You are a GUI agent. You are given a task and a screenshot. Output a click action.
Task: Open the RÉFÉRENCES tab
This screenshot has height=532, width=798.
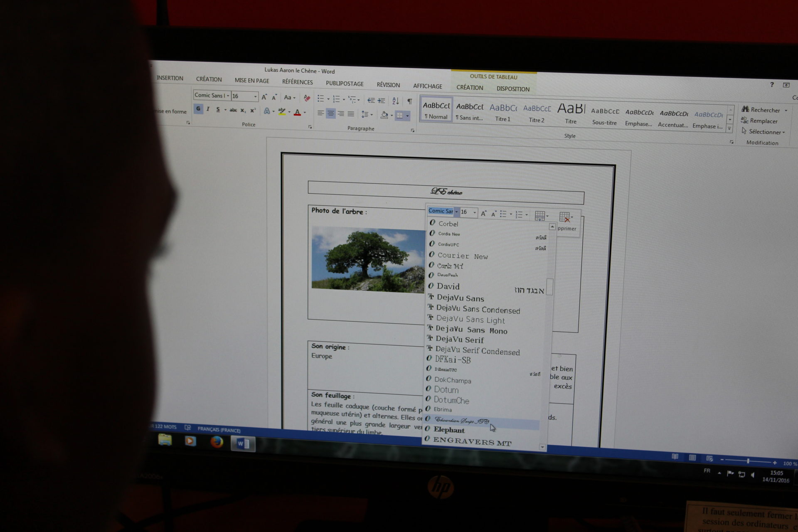pos(298,82)
